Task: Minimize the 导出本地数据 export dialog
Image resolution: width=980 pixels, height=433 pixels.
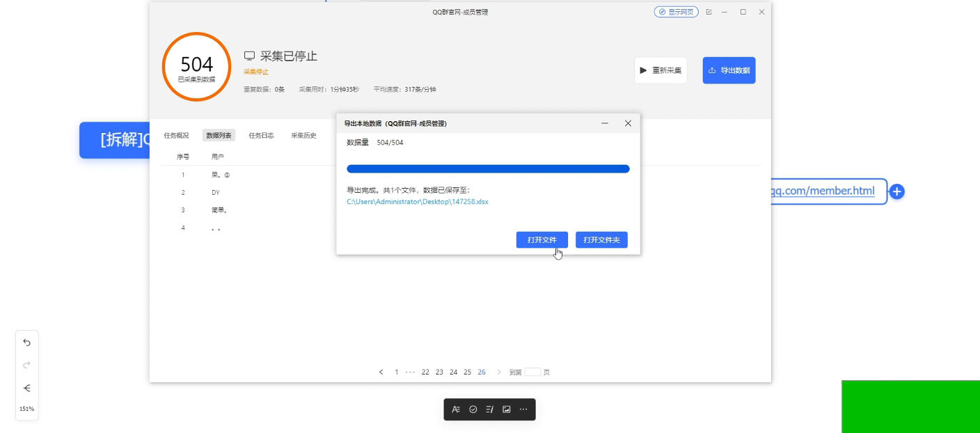Action: 605,123
